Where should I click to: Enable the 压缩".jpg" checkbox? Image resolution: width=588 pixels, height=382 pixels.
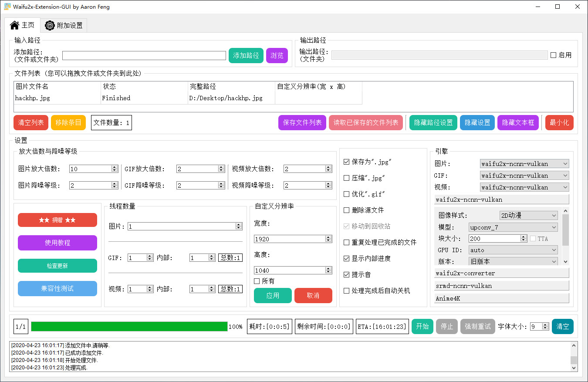[347, 178]
